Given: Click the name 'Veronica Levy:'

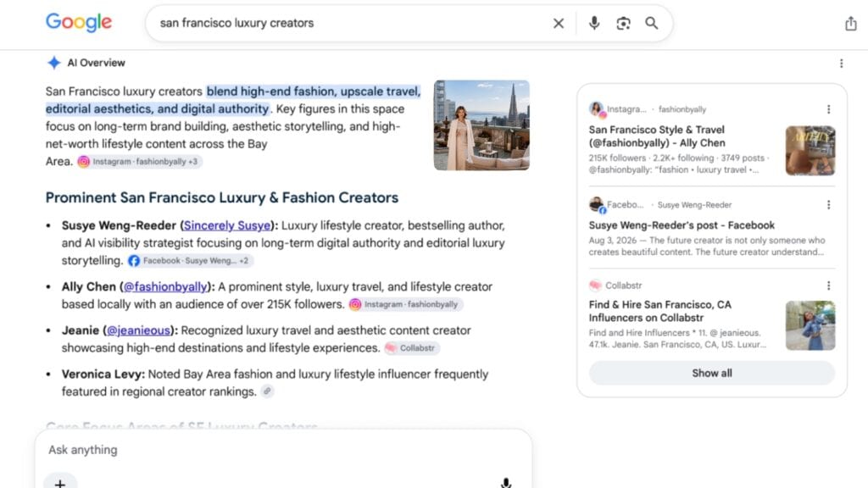Looking at the screenshot, I should [103, 374].
